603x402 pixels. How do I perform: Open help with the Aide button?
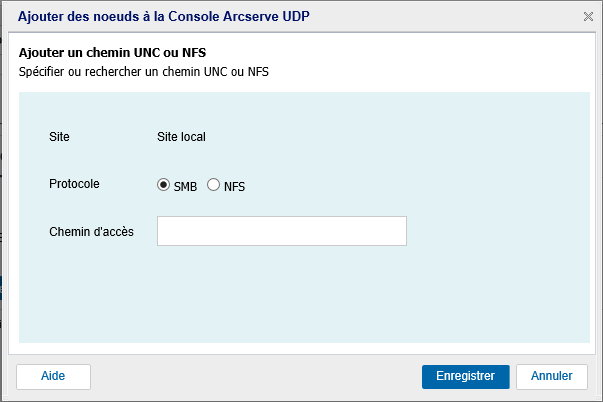coord(53,376)
